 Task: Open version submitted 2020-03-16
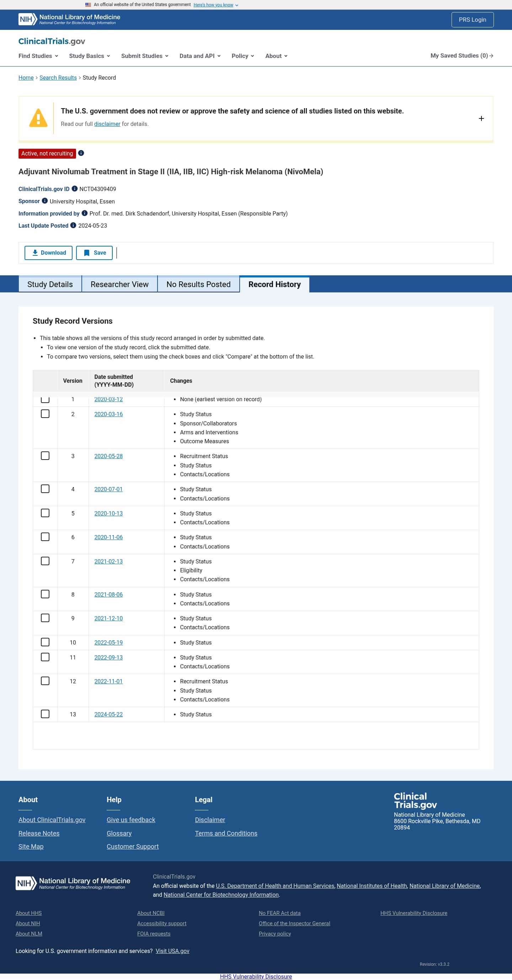(108, 414)
